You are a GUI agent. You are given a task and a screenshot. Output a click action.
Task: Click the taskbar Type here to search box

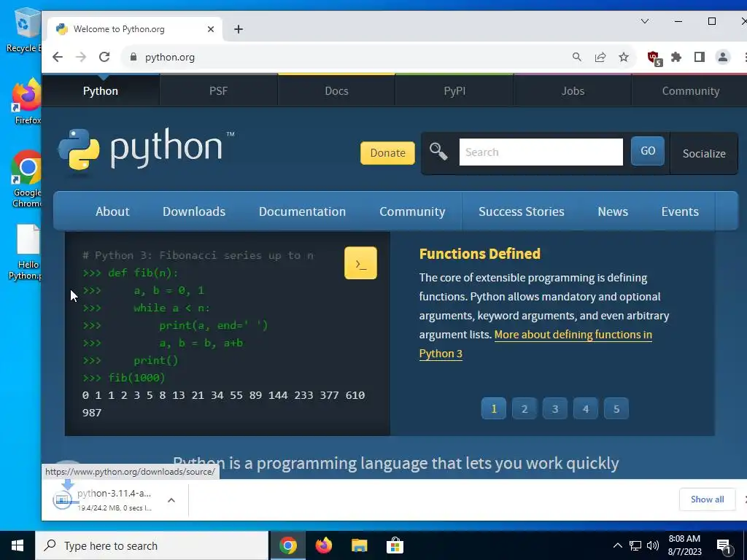click(152, 545)
